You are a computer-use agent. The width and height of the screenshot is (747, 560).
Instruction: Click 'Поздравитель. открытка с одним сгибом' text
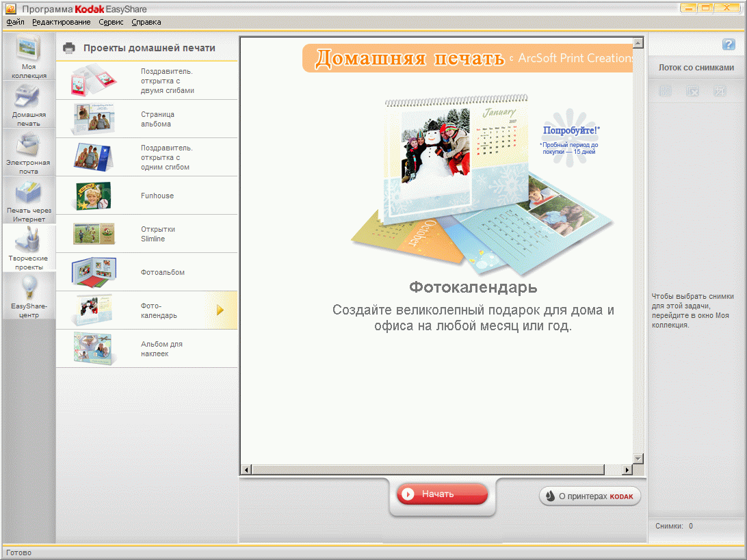(167, 157)
